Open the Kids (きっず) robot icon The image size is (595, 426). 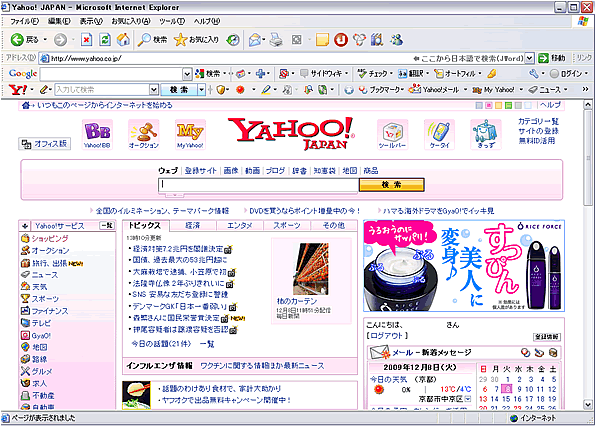tap(486, 134)
